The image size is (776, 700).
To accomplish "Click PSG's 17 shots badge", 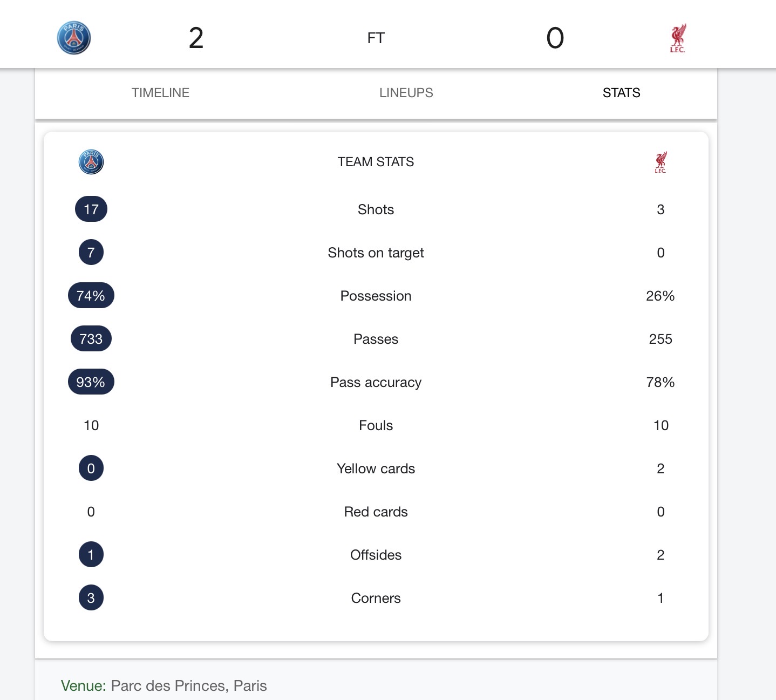I will click(x=91, y=209).
